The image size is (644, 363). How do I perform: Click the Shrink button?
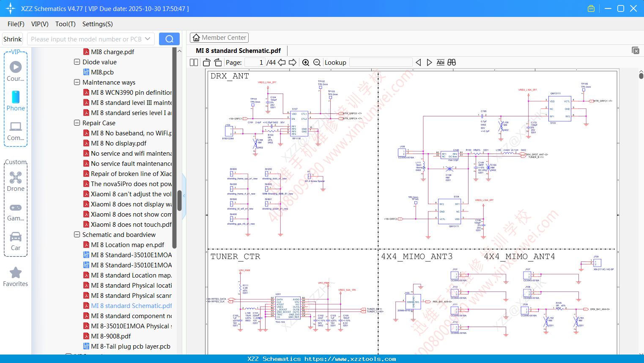[12, 38]
